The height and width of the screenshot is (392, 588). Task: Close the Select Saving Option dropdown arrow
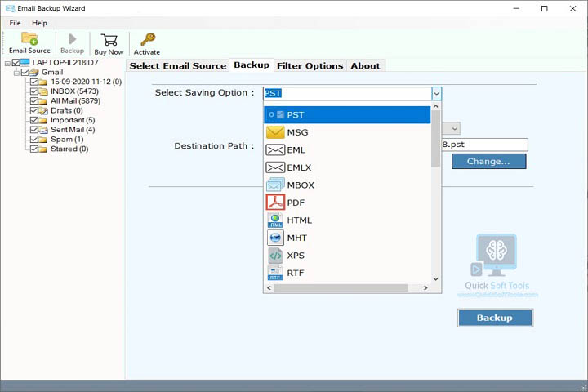point(436,93)
